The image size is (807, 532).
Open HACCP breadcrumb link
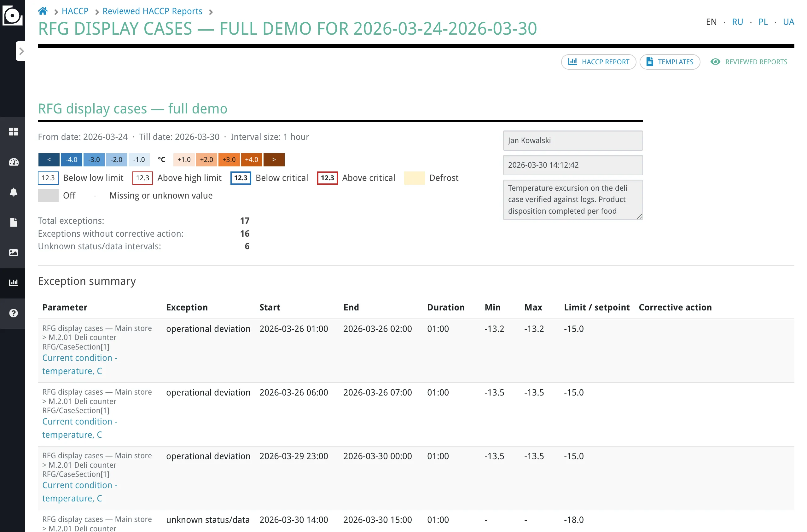(75, 11)
